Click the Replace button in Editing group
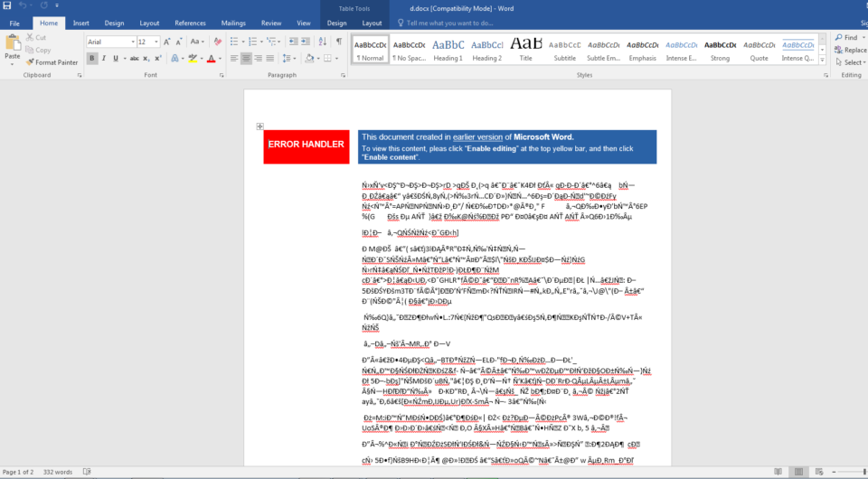868x479 pixels. point(851,50)
